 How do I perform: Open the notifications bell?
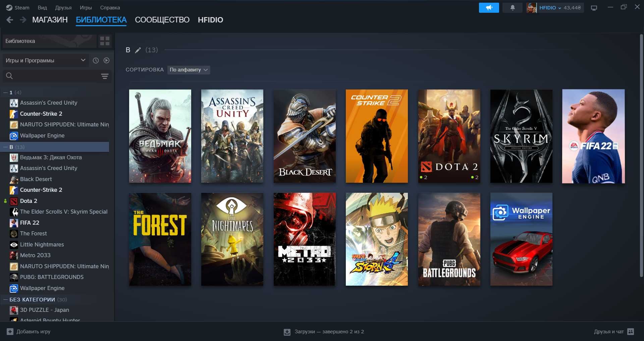tap(513, 8)
